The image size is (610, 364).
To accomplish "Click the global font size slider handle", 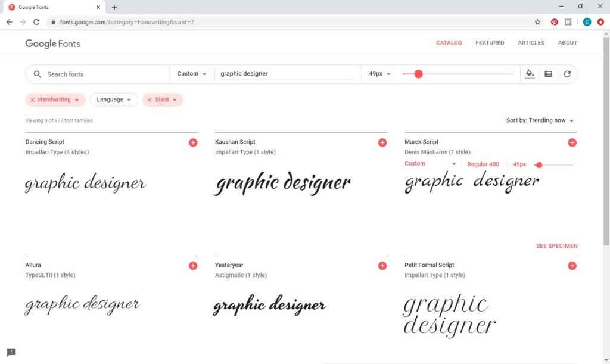I will click(418, 74).
